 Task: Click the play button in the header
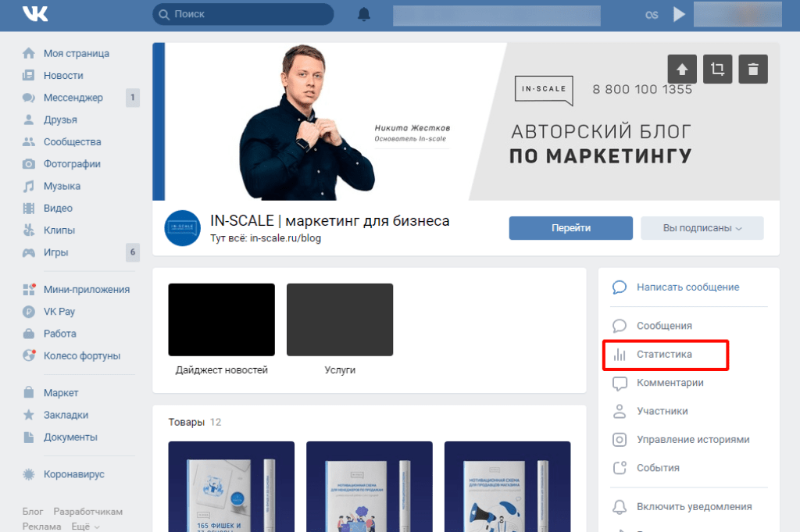click(679, 14)
